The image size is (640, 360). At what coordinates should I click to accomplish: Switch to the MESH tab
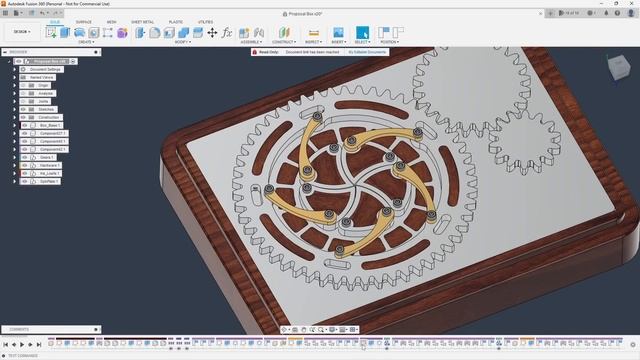coord(111,22)
